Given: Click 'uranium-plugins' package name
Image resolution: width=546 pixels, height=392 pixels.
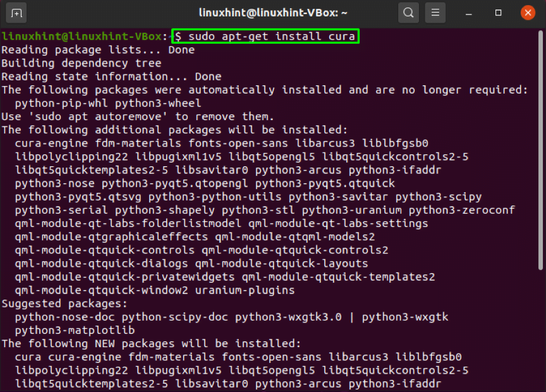Looking at the screenshot, I should [x=245, y=290].
